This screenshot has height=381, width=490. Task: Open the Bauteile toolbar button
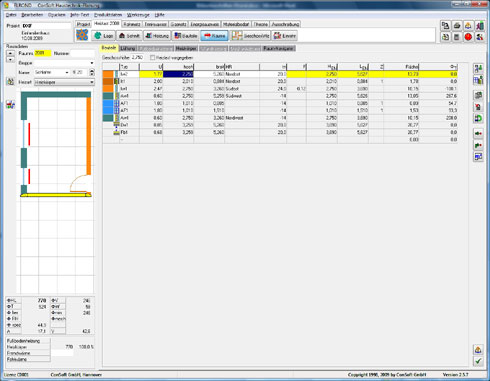pyautogui.click(x=186, y=36)
